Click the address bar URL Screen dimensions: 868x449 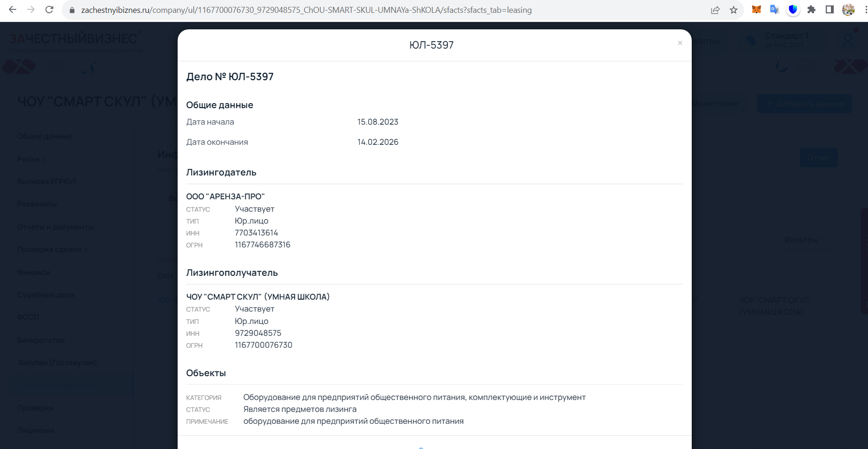click(306, 10)
